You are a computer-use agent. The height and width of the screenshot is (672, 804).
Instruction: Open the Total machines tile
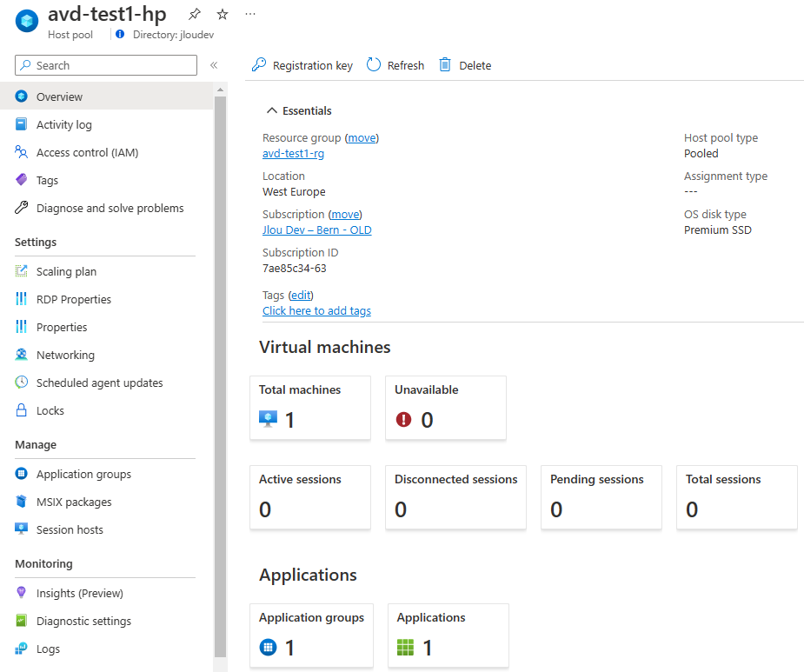coord(310,408)
